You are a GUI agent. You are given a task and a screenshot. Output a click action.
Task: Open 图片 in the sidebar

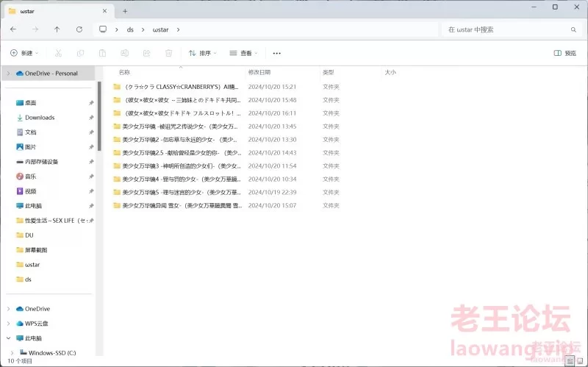31,146
